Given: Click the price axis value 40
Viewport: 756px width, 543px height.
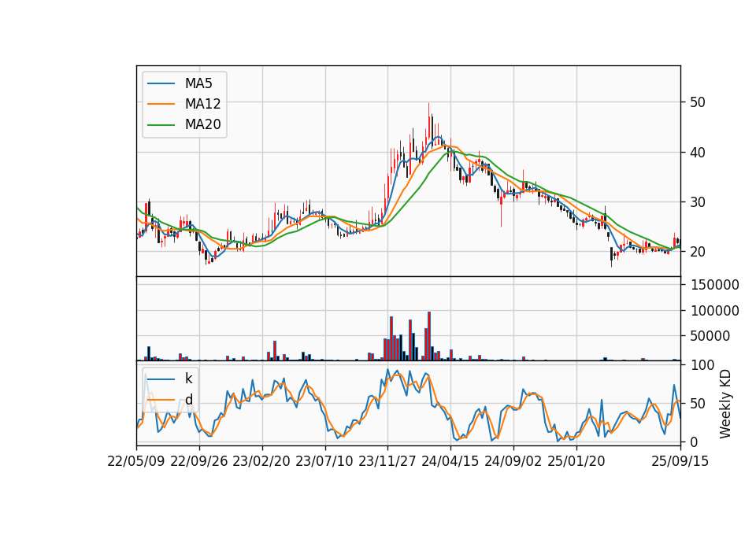Looking at the screenshot, I should click(697, 152).
